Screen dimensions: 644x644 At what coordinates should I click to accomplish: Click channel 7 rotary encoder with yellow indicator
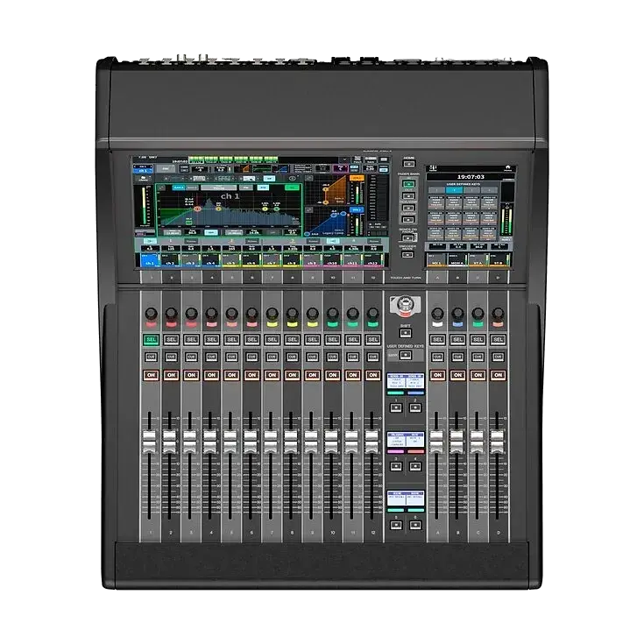pyautogui.click(x=272, y=314)
